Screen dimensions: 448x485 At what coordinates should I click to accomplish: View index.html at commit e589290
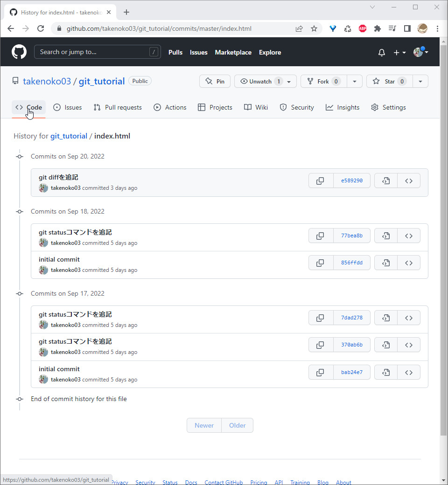(x=386, y=180)
